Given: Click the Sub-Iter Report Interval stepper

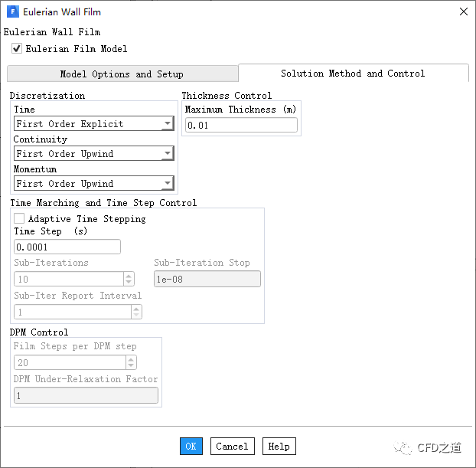Looking at the screenshot, I should coord(136,312).
